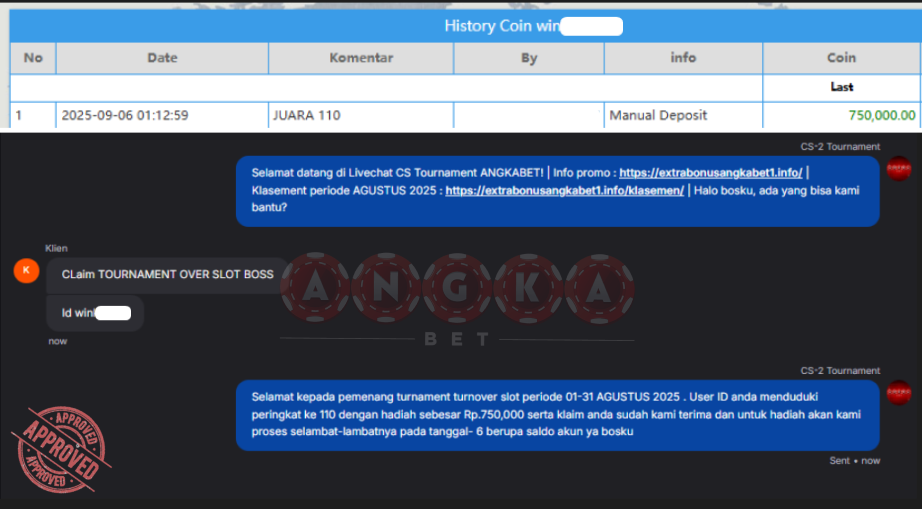Click the first CS-2 Tournament agent avatar
The width and height of the screenshot is (922, 509).
[x=898, y=169]
